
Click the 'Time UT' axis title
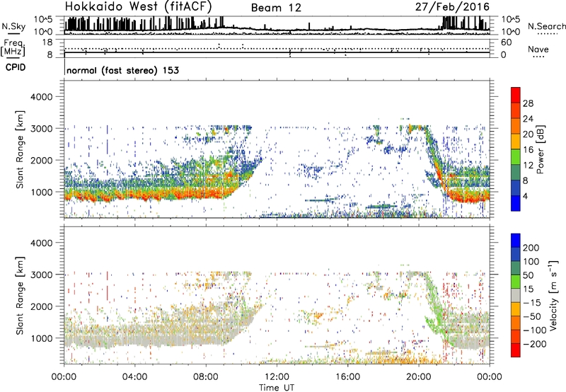(277, 388)
